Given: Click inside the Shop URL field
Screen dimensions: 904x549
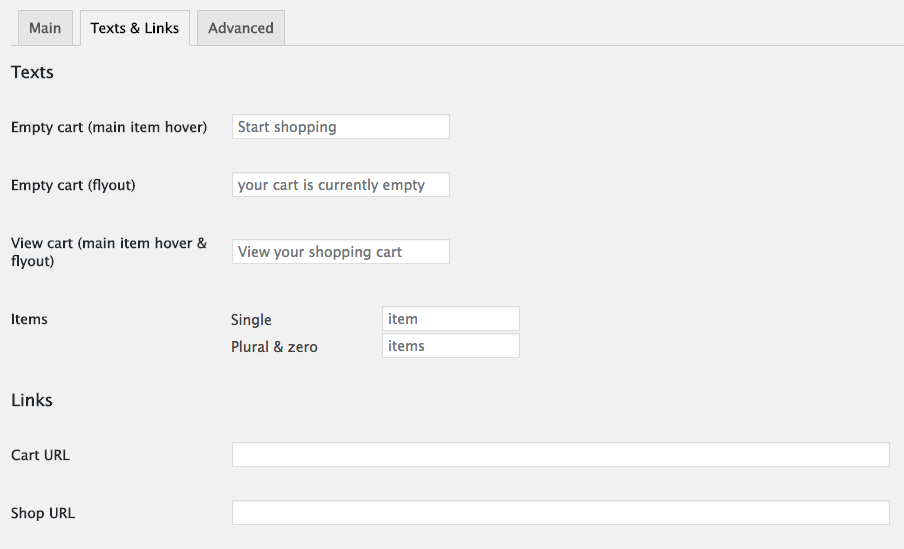Looking at the screenshot, I should click(560, 513).
